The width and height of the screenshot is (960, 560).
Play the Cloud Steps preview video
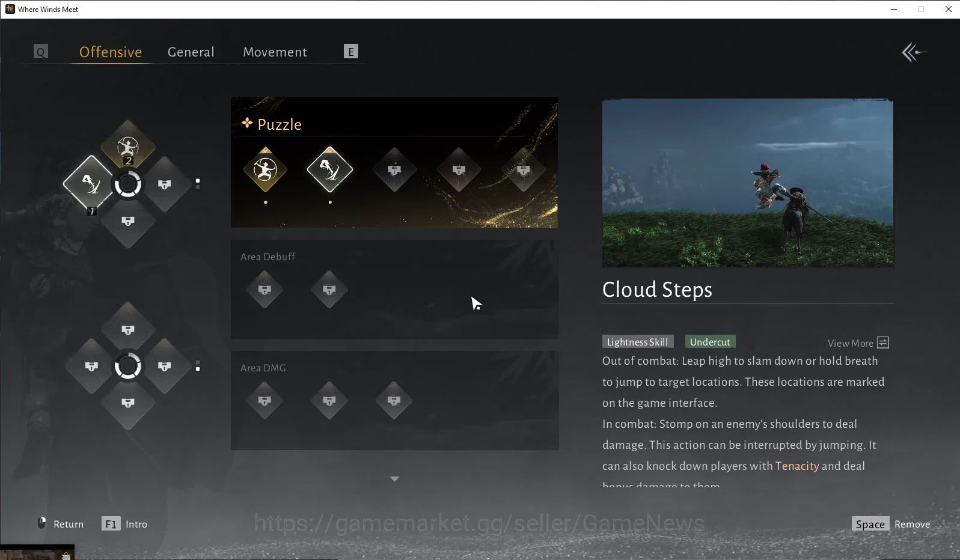(x=748, y=183)
